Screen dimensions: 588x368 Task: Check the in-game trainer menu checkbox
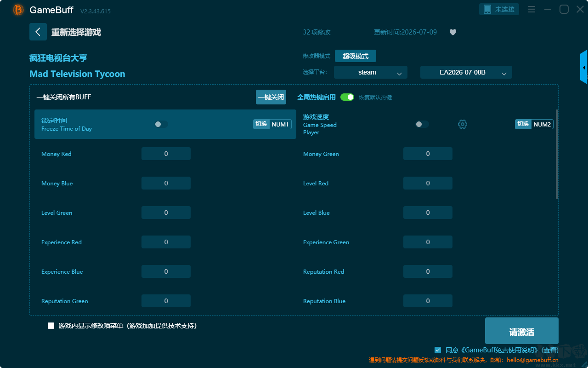pyautogui.click(x=51, y=326)
